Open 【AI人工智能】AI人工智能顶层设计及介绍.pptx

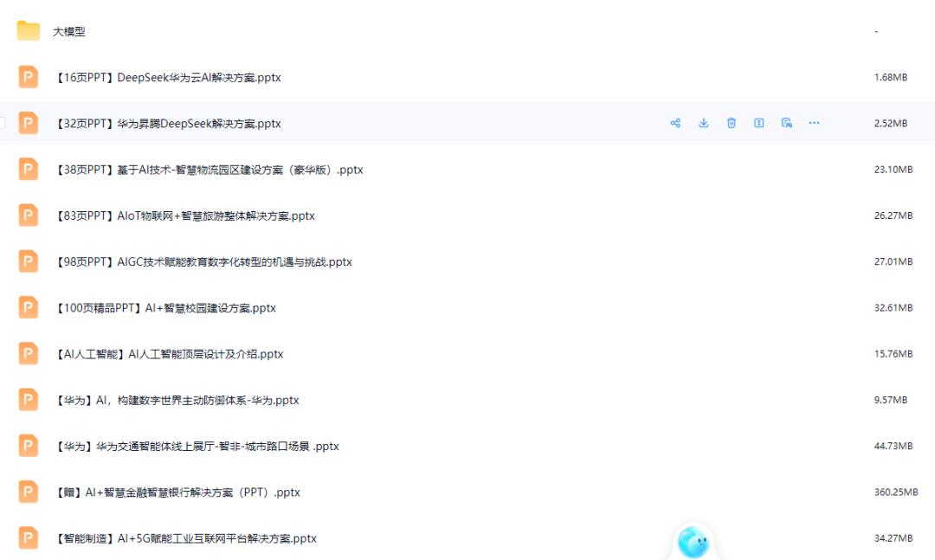click(169, 354)
